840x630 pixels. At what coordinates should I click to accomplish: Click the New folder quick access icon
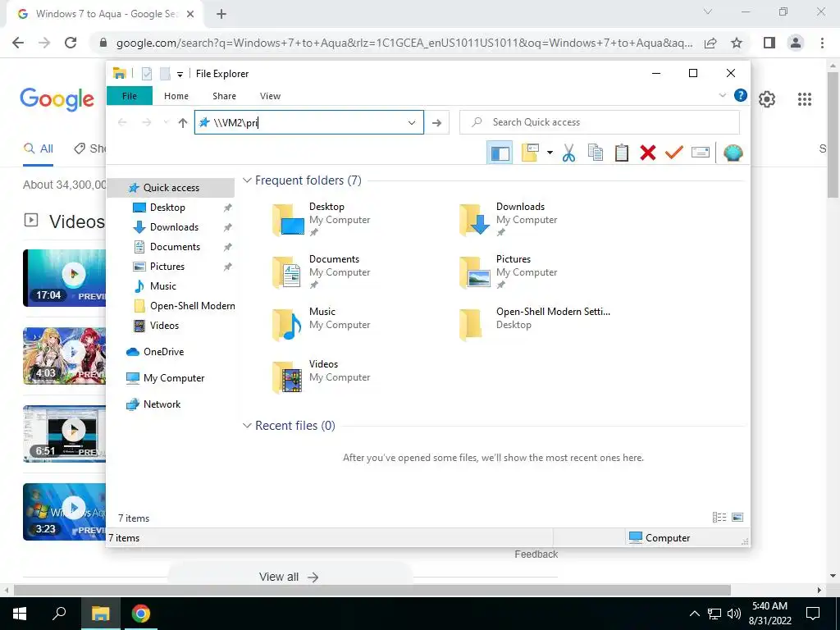coord(165,73)
